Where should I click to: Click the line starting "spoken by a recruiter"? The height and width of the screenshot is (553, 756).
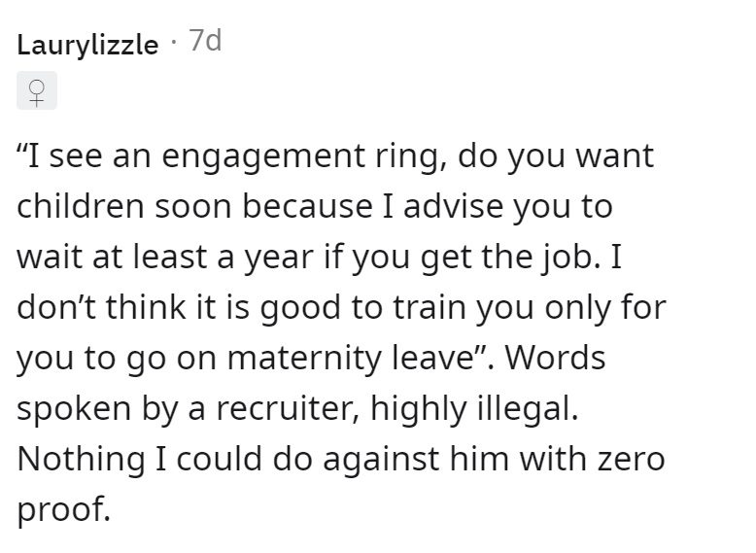click(297, 408)
